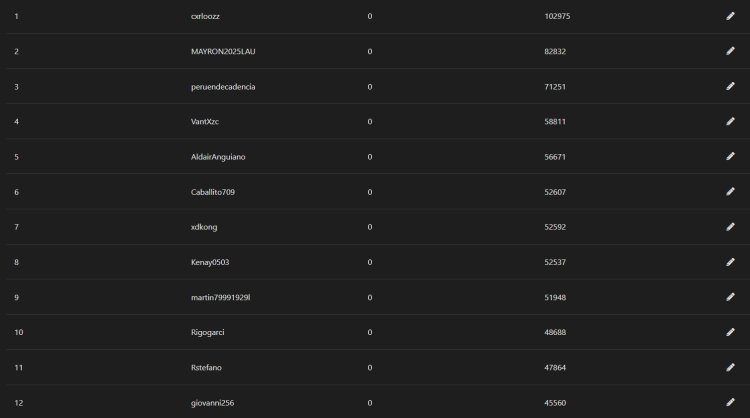Click the username Caballito709

[x=213, y=192]
